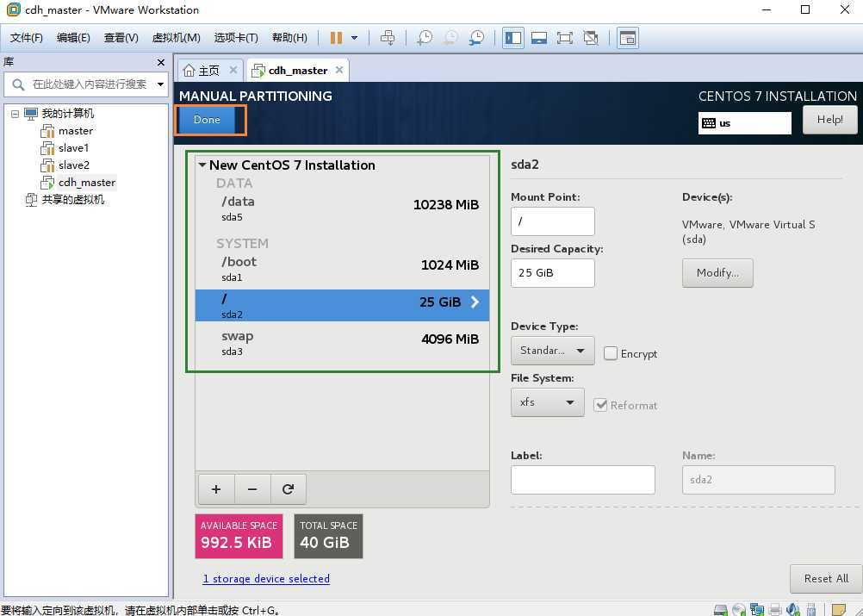
Task: Send Ctrl+Alt+Del to the virtual machine
Action: point(388,37)
